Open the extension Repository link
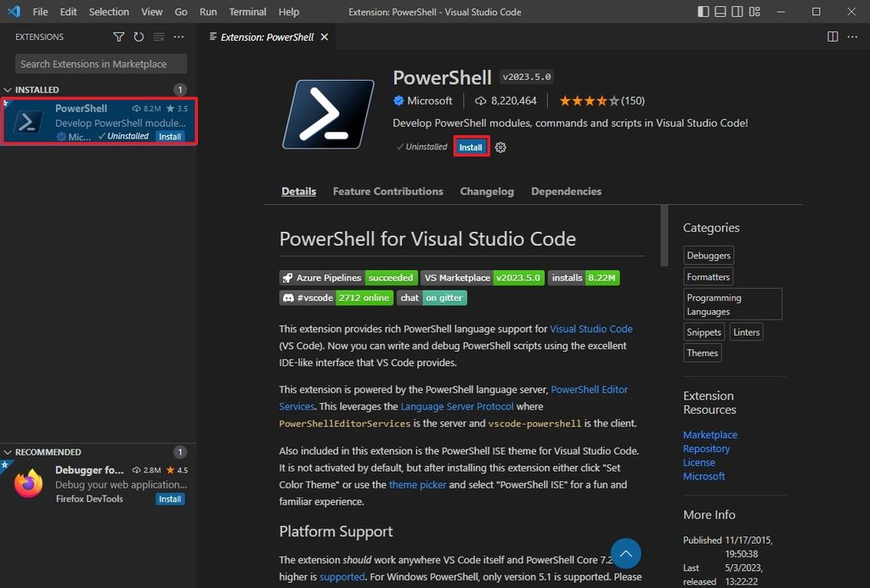 707,449
